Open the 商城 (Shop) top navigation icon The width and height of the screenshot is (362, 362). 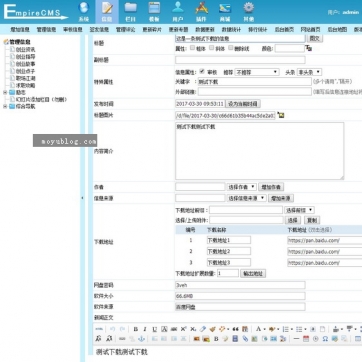pos(225,11)
